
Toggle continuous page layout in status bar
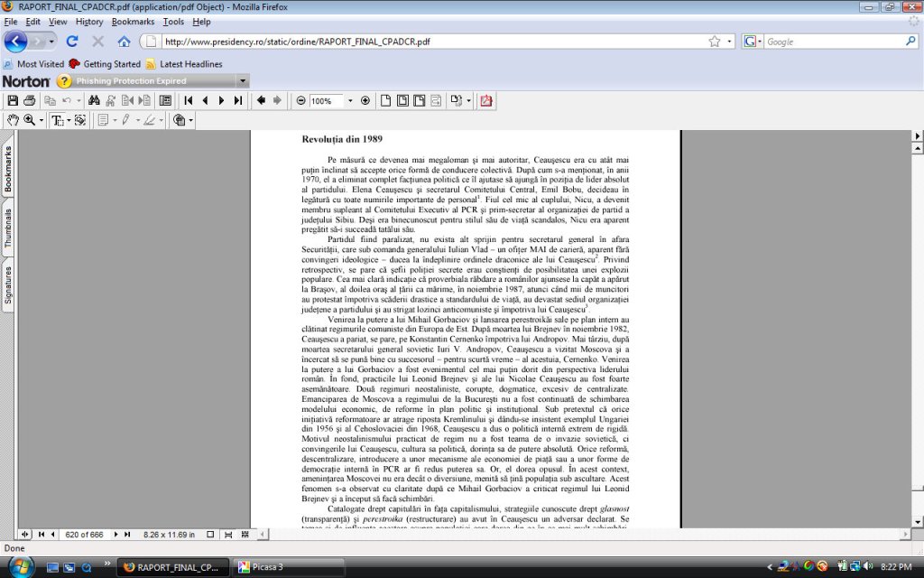pos(227,535)
